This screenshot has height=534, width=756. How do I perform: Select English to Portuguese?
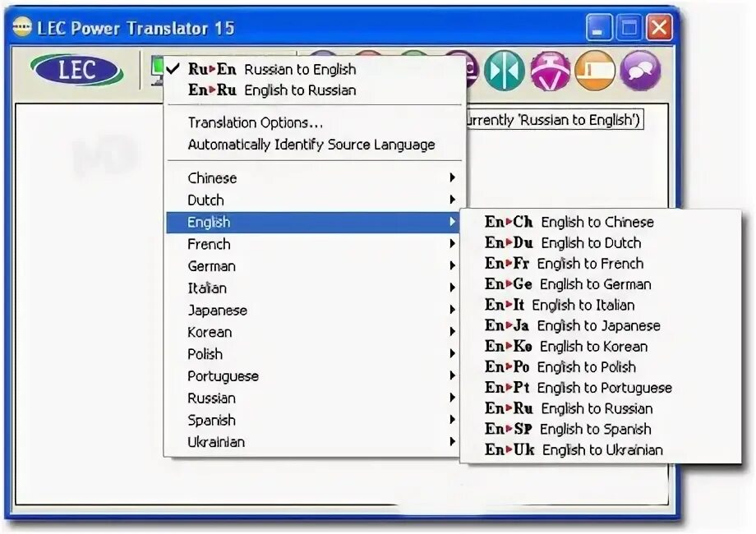[x=600, y=388]
